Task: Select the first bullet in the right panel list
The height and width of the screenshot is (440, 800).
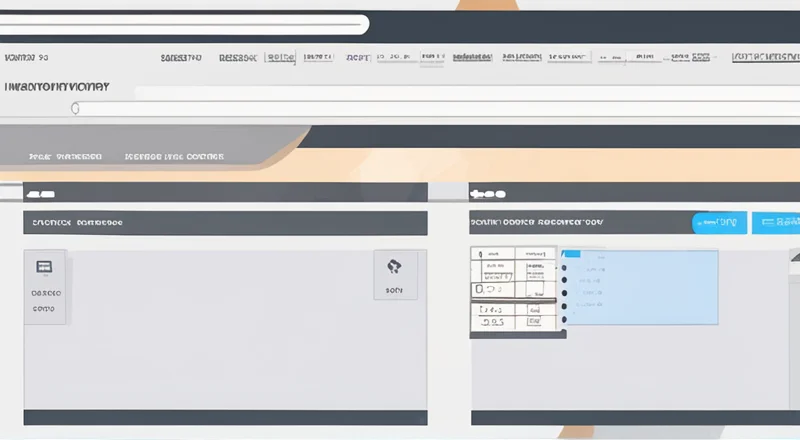Action: point(565,268)
